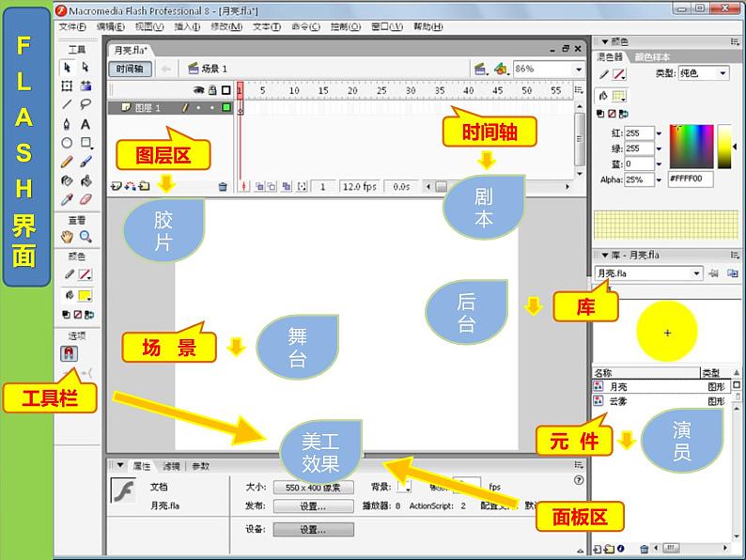Click the 550 x 400 像素 size button
Viewport: 746px width, 560px height.
(x=314, y=488)
